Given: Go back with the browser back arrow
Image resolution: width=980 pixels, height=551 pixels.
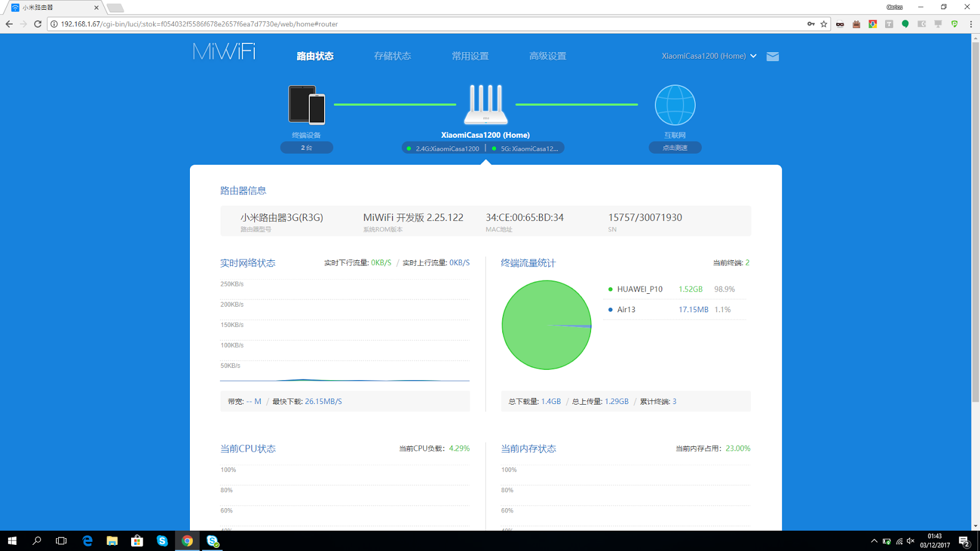Looking at the screenshot, I should pyautogui.click(x=9, y=24).
